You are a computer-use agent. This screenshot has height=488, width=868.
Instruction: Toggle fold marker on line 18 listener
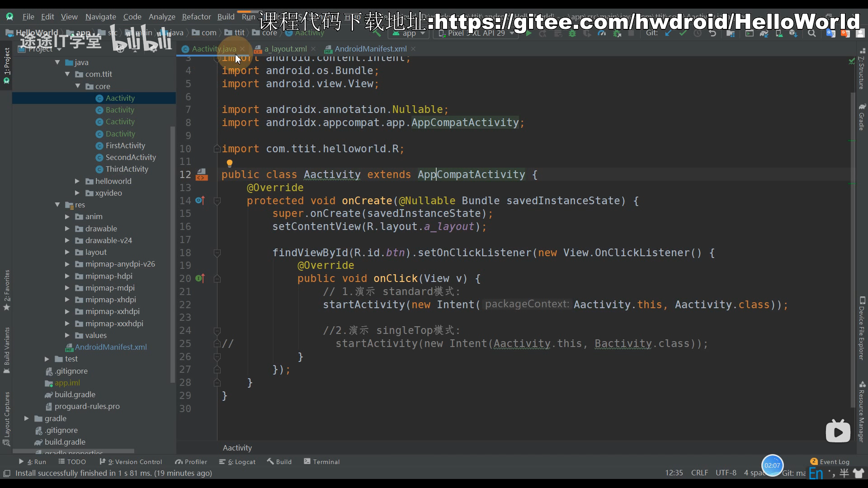(217, 253)
